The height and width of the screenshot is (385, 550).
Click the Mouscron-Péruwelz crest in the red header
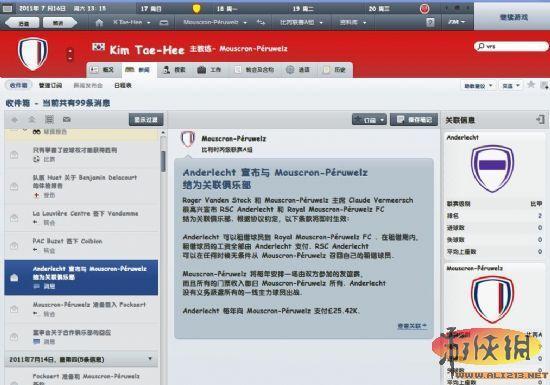coord(33,54)
